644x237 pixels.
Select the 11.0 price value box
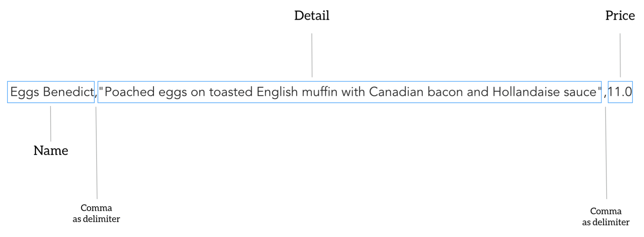point(620,92)
